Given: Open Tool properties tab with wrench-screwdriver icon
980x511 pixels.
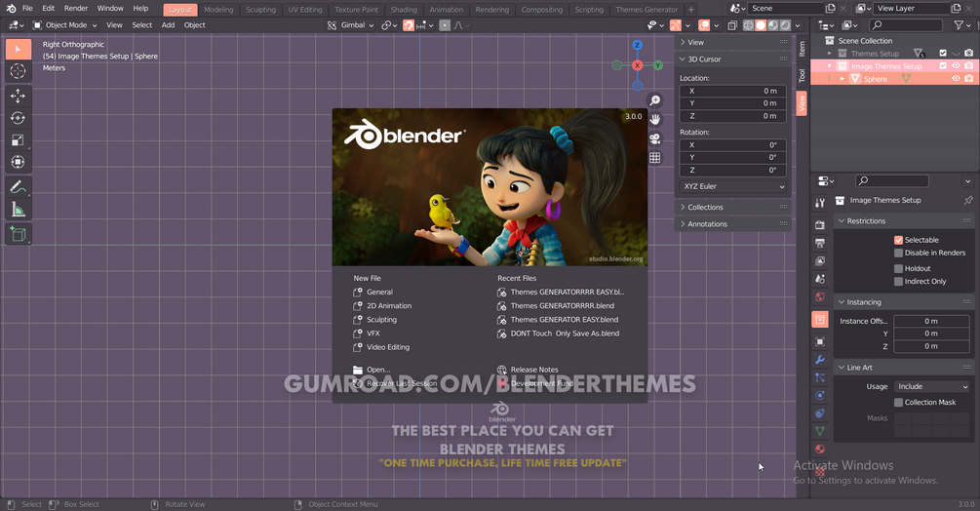Looking at the screenshot, I should [x=820, y=203].
